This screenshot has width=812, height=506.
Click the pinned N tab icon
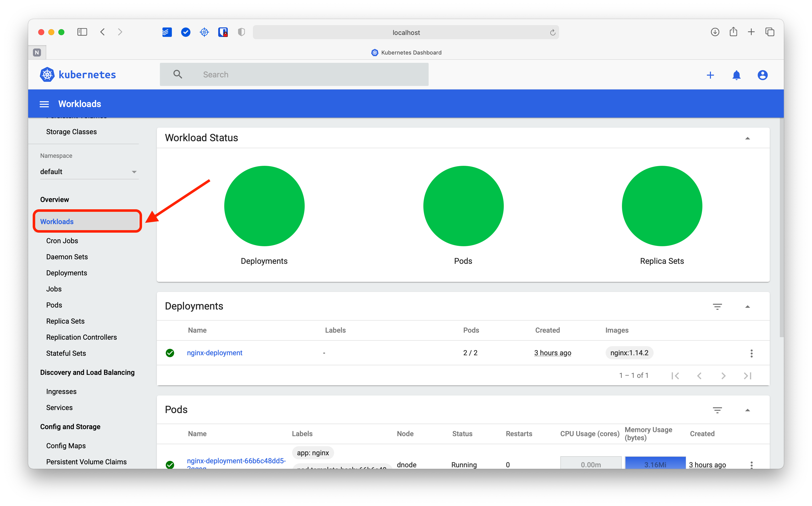coord(37,53)
